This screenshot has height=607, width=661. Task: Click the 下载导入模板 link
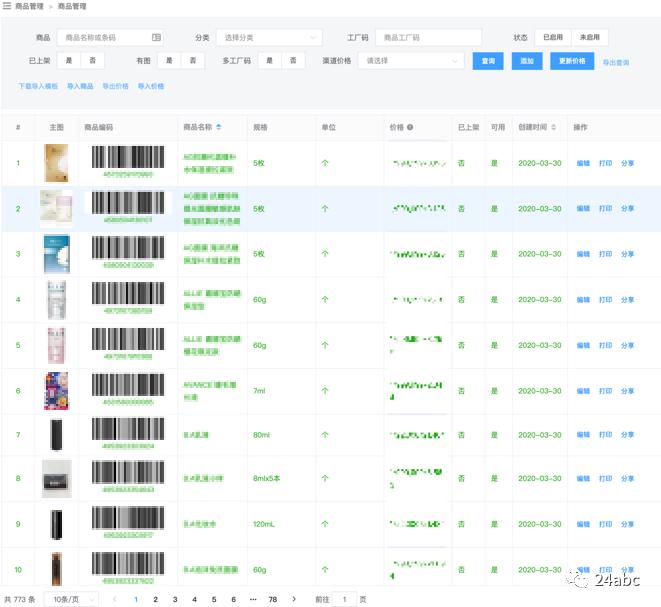38,87
